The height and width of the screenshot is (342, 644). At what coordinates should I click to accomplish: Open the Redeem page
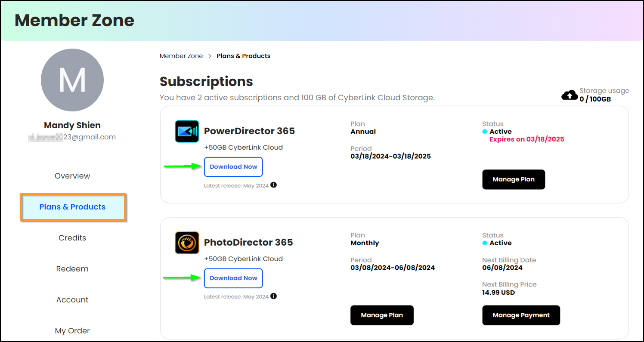(x=72, y=269)
